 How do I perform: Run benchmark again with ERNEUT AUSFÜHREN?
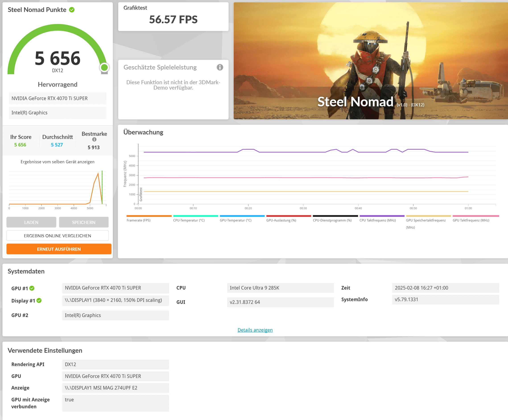point(59,249)
